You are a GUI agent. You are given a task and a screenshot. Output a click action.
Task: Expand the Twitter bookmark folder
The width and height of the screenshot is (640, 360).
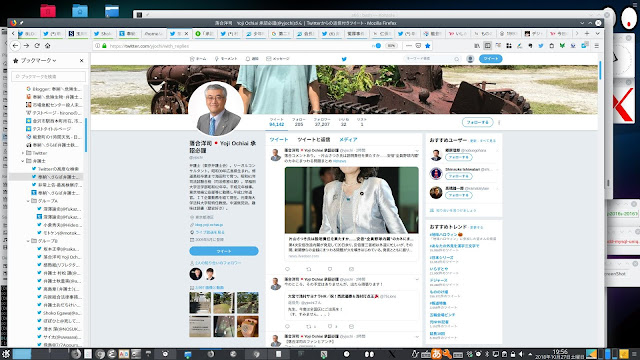point(23,153)
